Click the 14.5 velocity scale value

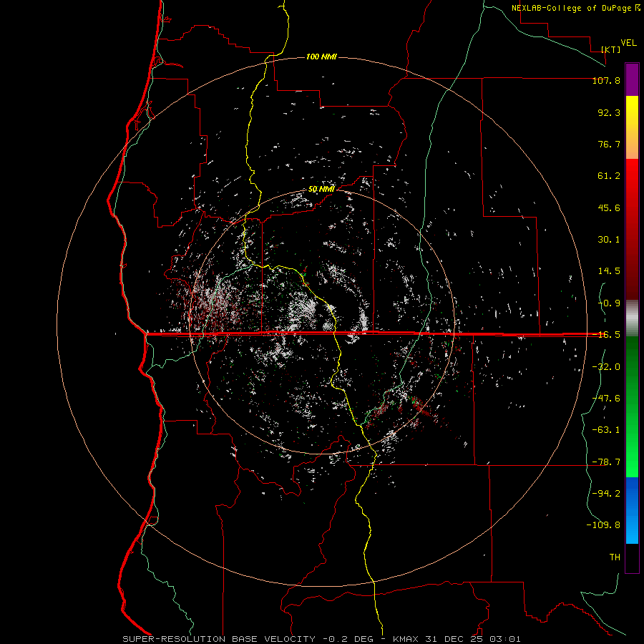click(609, 271)
